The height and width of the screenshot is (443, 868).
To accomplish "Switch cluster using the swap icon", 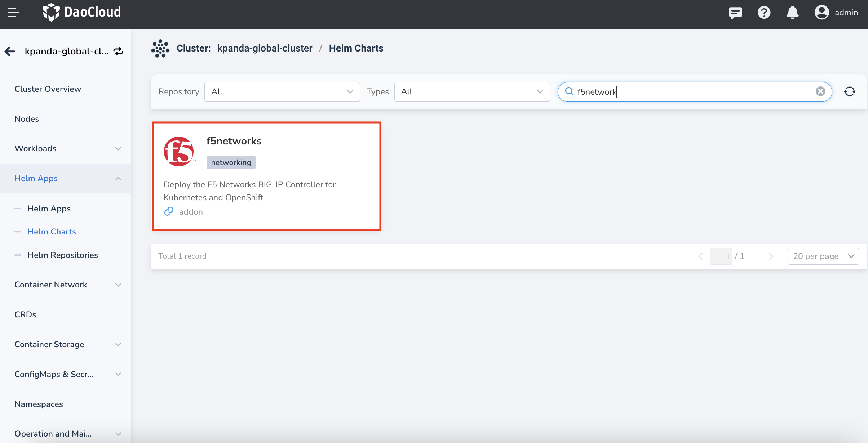I will point(118,52).
